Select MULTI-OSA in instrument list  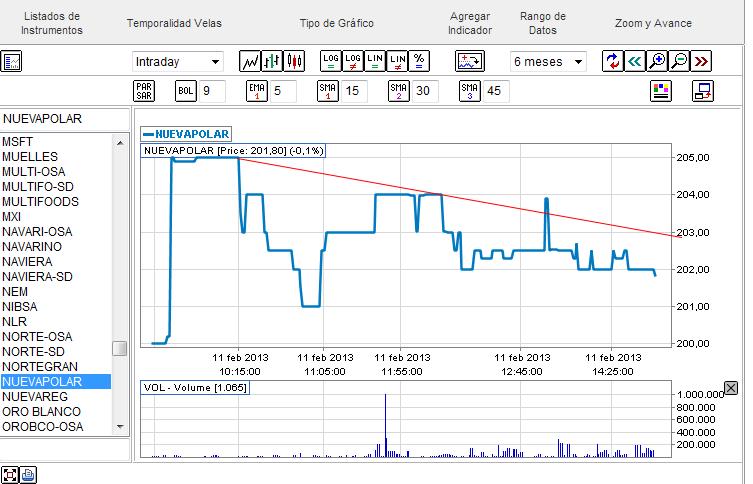56,171
